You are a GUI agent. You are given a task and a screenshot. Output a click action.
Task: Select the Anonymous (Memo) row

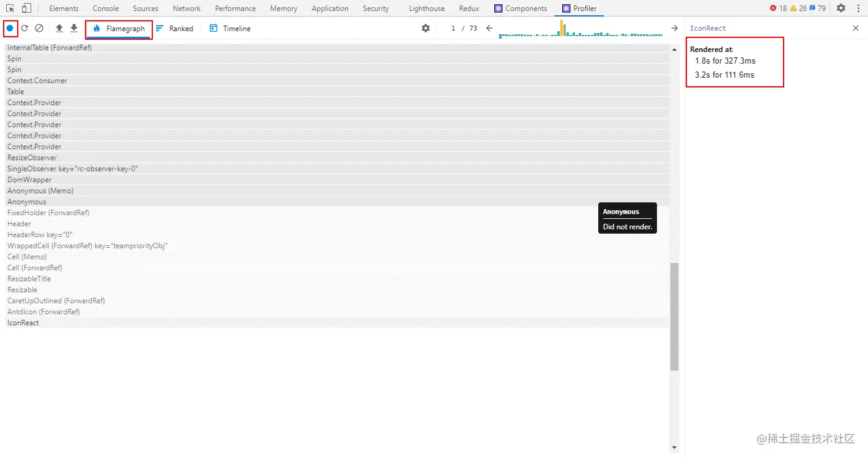coord(337,191)
